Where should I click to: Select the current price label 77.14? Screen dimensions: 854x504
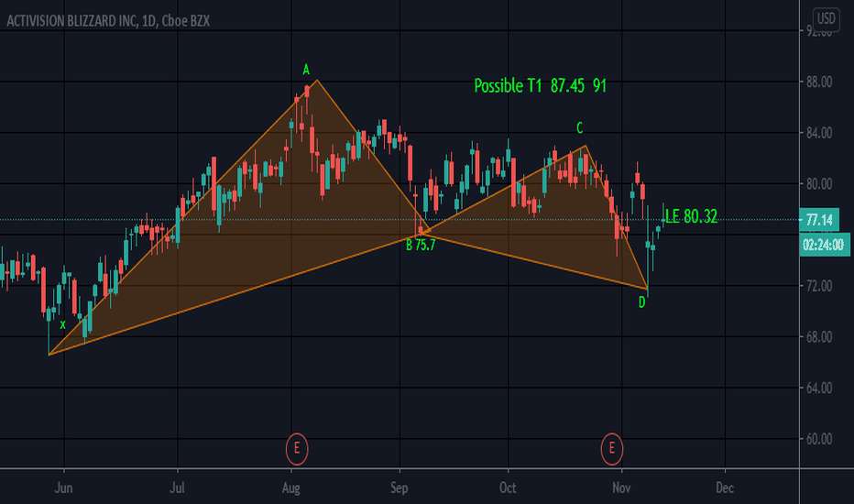[x=819, y=220]
